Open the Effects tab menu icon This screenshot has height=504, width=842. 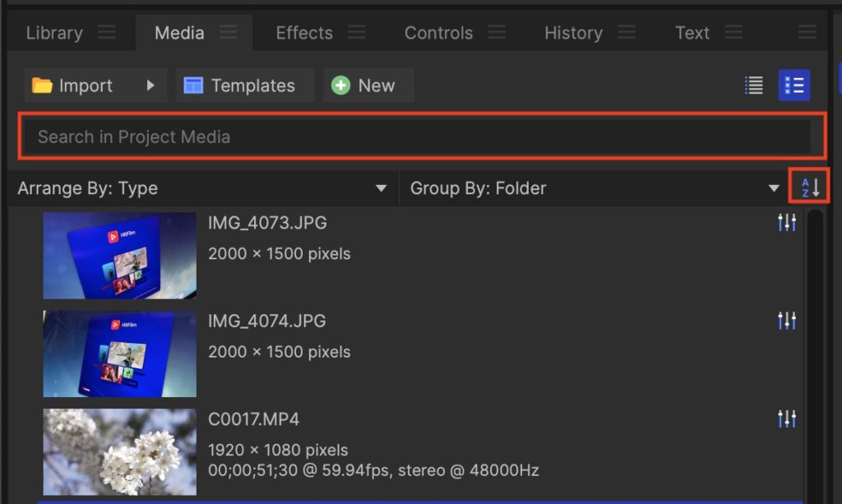coord(357,33)
